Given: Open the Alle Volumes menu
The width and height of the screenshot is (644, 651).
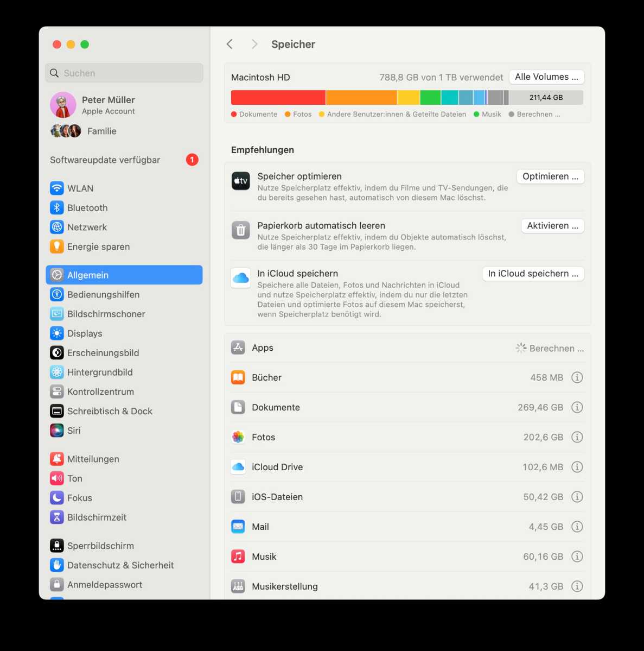Looking at the screenshot, I should coord(546,77).
